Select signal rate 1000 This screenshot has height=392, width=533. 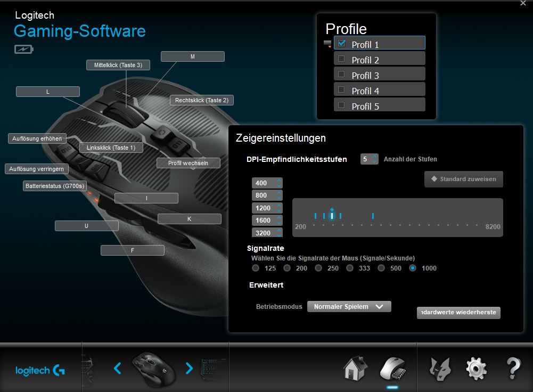pyautogui.click(x=413, y=268)
